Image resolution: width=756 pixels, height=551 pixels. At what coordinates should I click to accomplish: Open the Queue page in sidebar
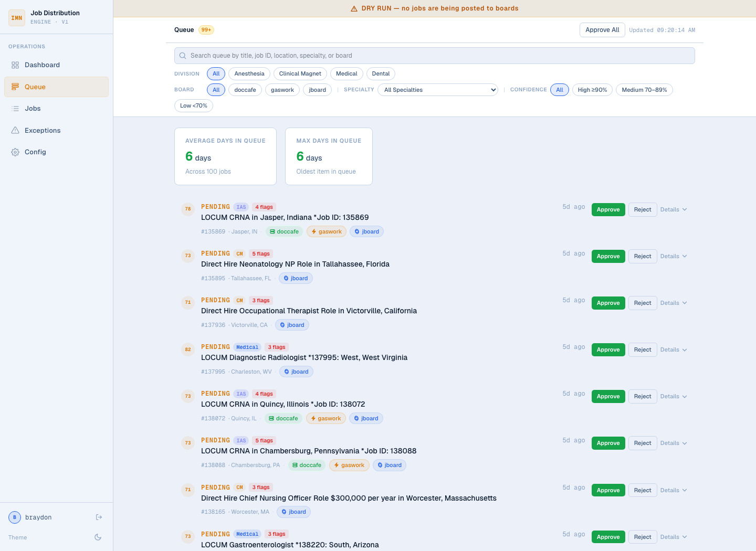click(57, 87)
